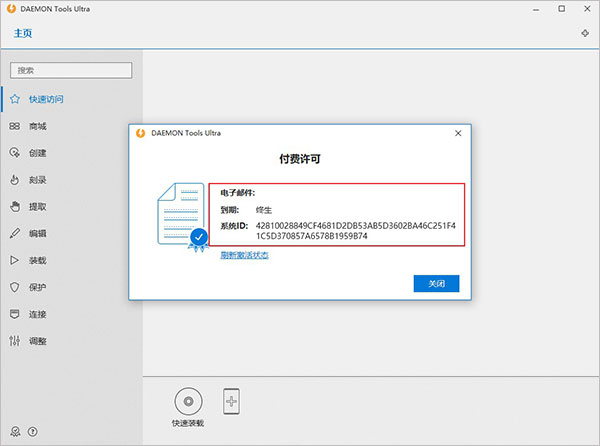Viewport: 600px width, 446px height.
Task: Select the 连接 sidebar entry
Action: [x=38, y=314]
